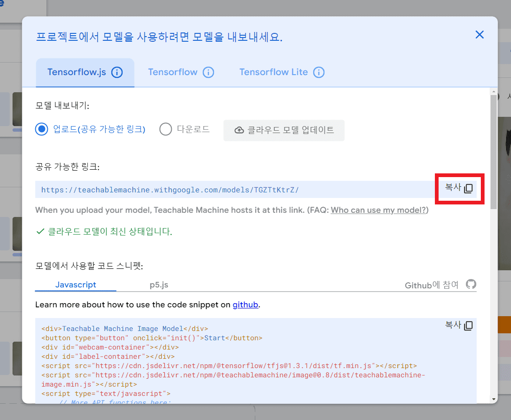Click the 클라우드 모델이 최신 상태입니다. status text
This screenshot has width=511, height=420.
110,232
